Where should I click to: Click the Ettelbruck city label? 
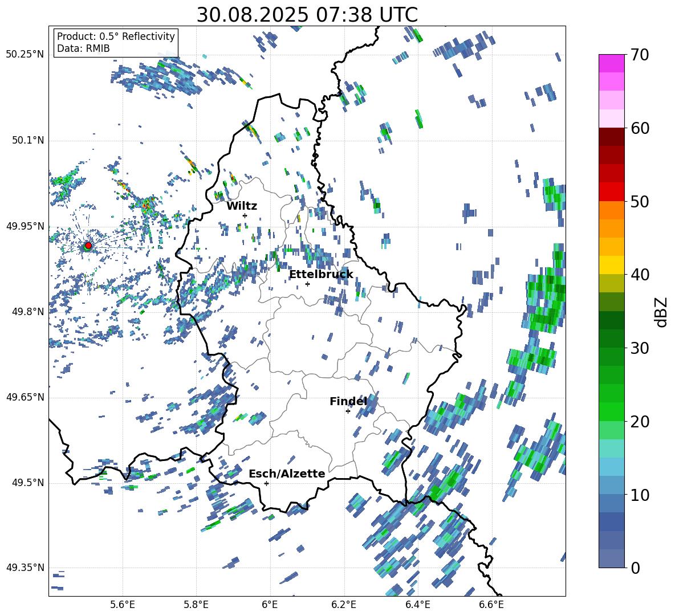tap(321, 275)
